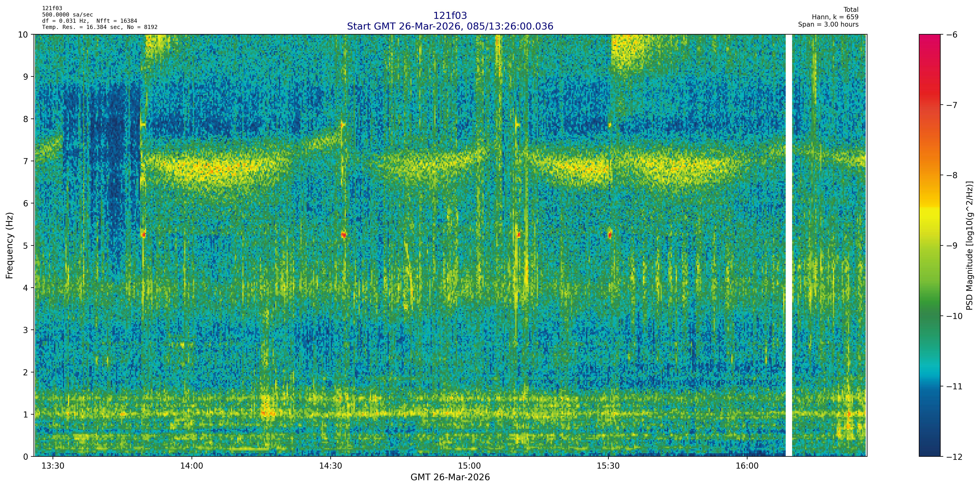Click the 15:30 time tick label
The height and width of the screenshot is (488, 980).
608,466
